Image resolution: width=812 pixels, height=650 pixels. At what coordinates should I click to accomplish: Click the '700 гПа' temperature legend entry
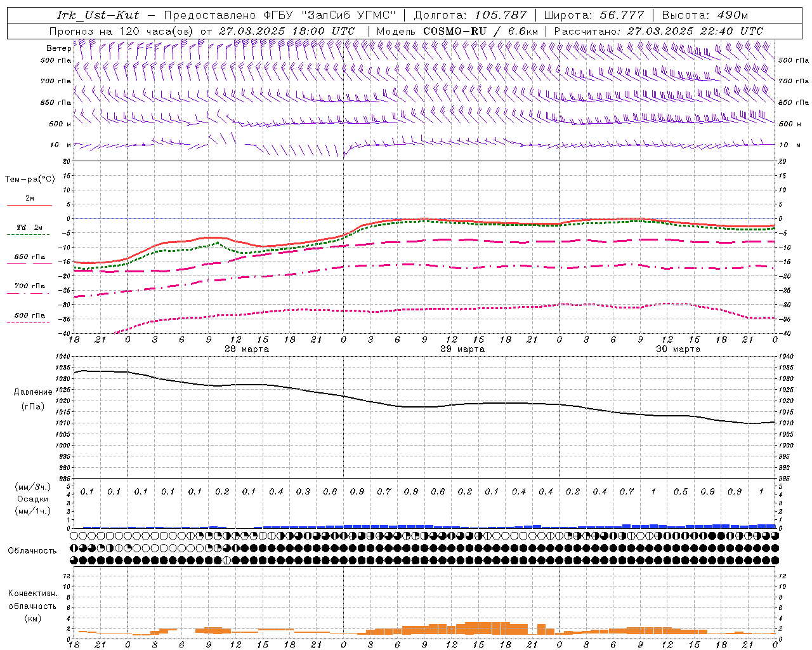coord(30,286)
